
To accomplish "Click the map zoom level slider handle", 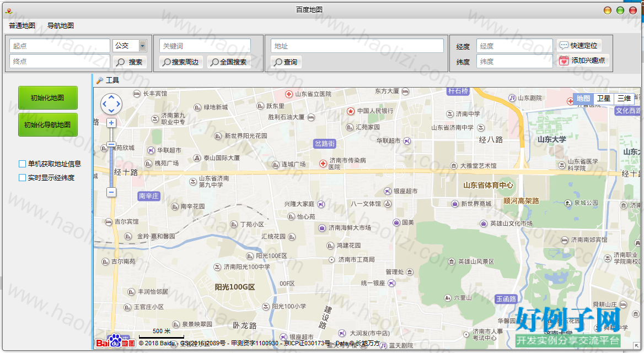I will (111, 144).
